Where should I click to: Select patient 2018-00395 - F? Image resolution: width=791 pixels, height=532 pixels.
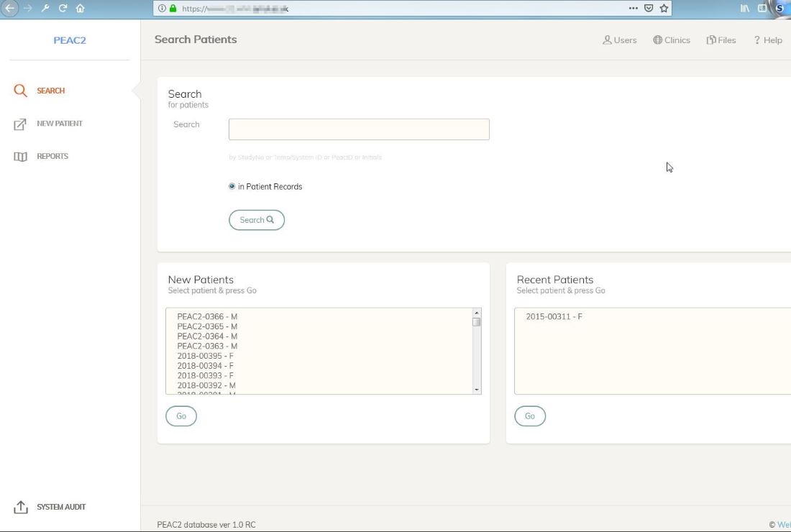pos(206,356)
